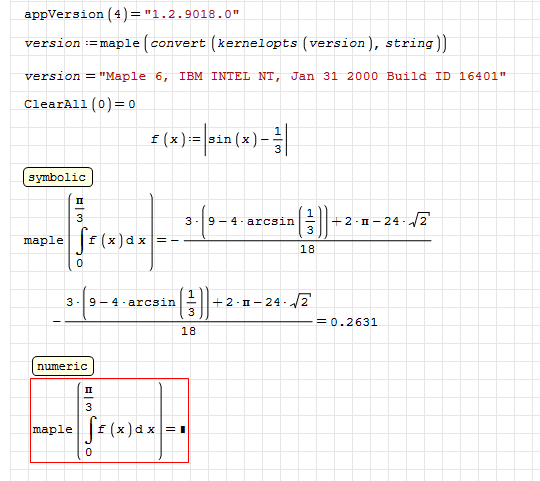The height and width of the screenshot is (481, 540).
Task: Click the version string "1.2.9018.0"
Action: [x=192, y=14]
